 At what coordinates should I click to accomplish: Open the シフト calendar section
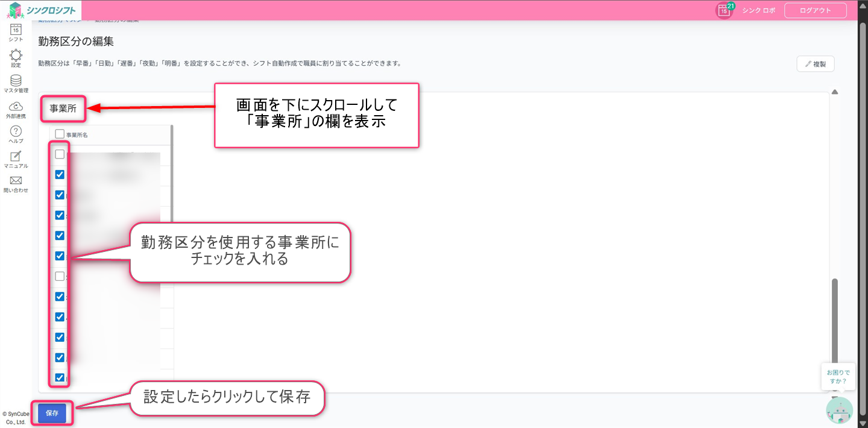(x=16, y=33)
